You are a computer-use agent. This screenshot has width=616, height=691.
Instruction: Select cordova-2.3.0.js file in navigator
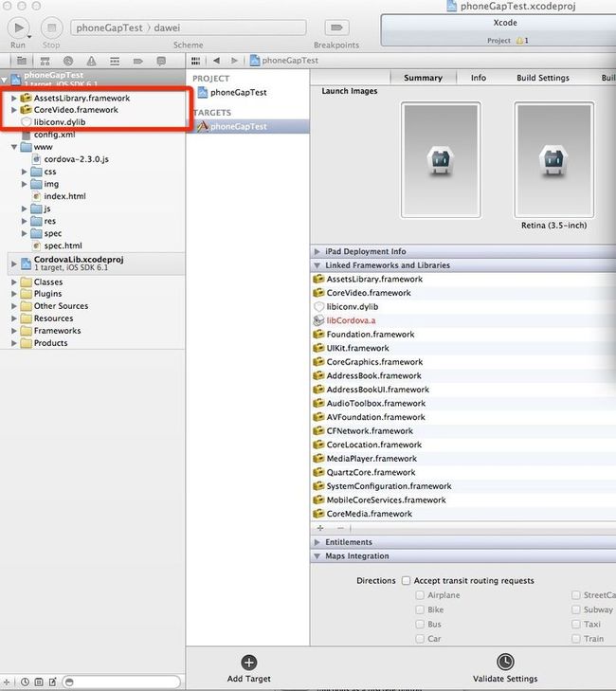76,159
